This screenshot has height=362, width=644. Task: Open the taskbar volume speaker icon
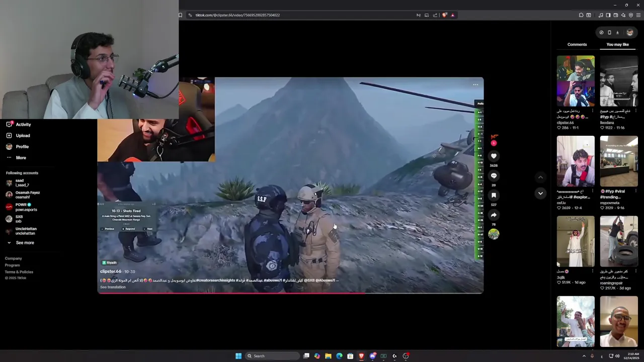click(x=617, y=356)
